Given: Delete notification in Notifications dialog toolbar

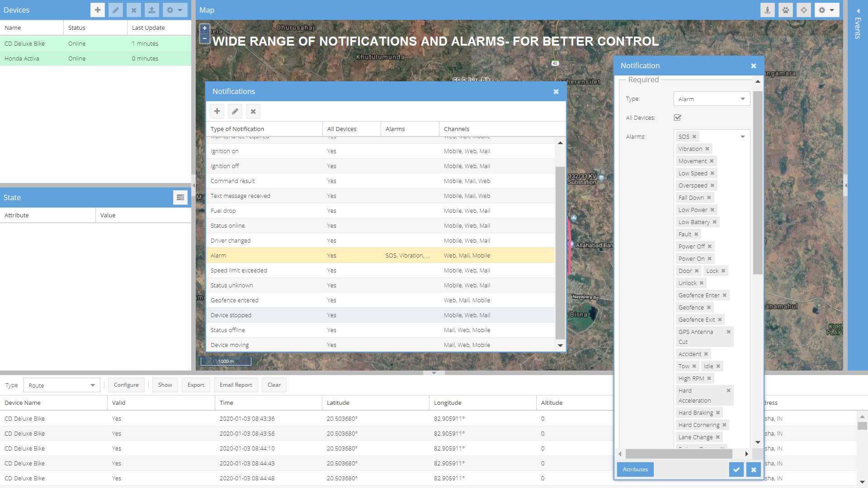Looking at the screenshot, I should click(x=253, y=111).
